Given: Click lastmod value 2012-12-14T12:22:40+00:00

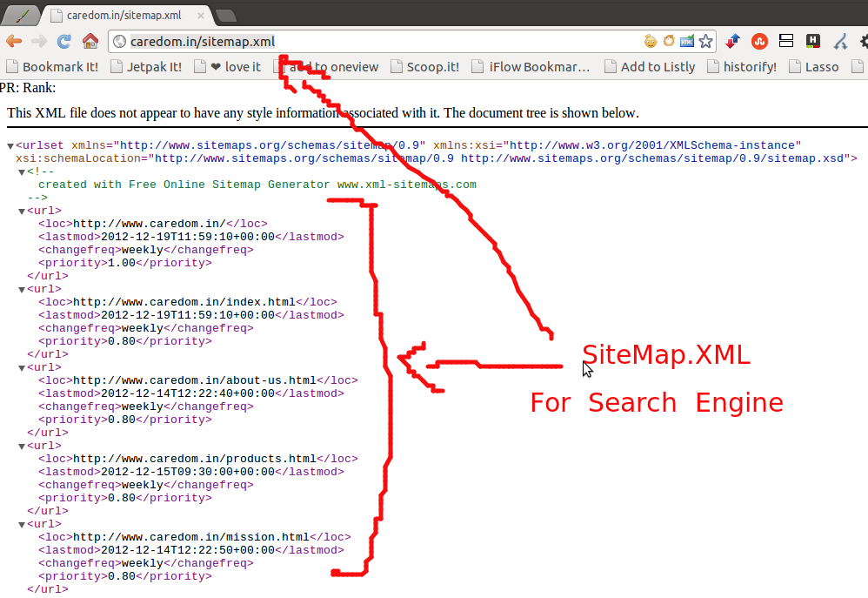Looking at the screenshot, I should [x=188, y=393].
